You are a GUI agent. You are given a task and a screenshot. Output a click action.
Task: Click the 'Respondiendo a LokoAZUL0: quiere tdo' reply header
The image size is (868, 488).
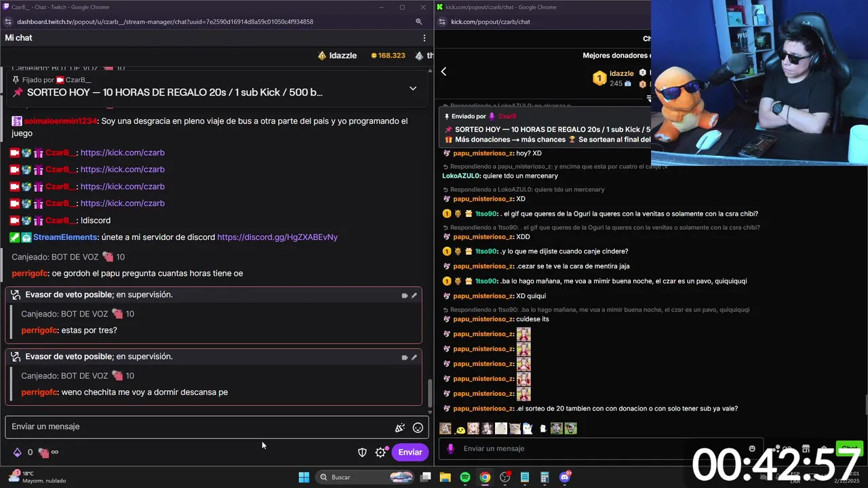point(527,190)
